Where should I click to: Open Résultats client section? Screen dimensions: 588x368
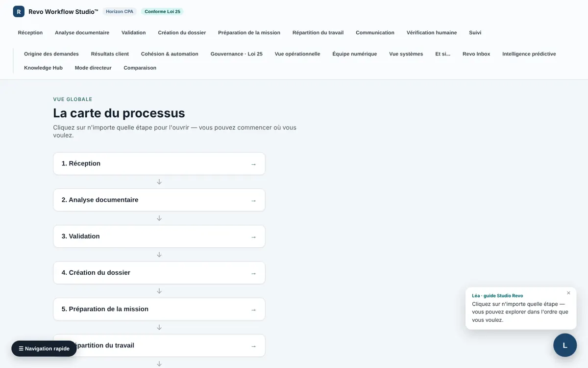pos(110,54)
